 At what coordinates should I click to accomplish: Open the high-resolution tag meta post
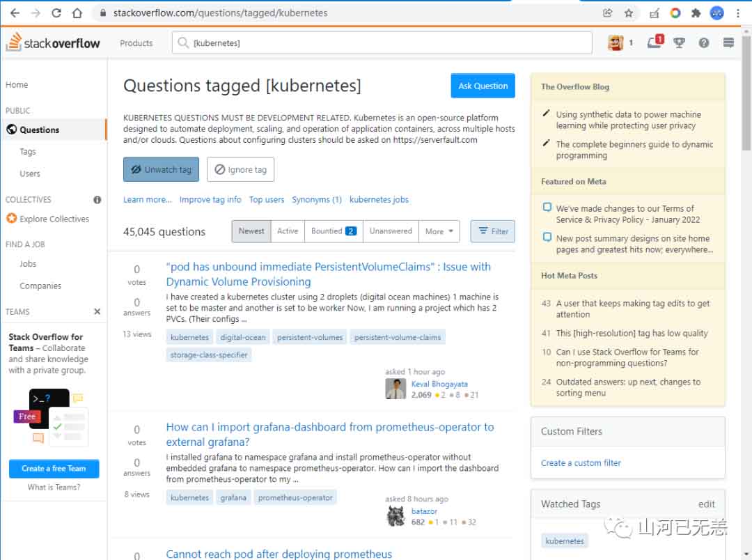tap(632, 333)
